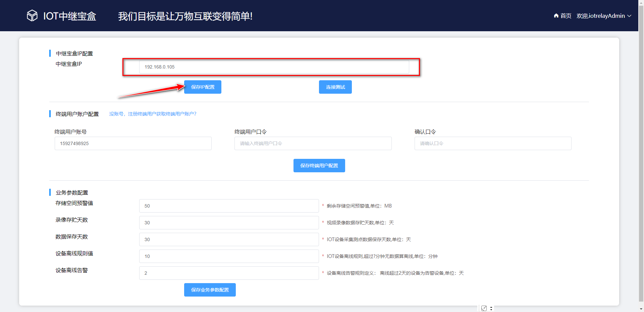644x312 pixels.
Task: Click the 保存业务参数配置 button
Action: (210, 290)
